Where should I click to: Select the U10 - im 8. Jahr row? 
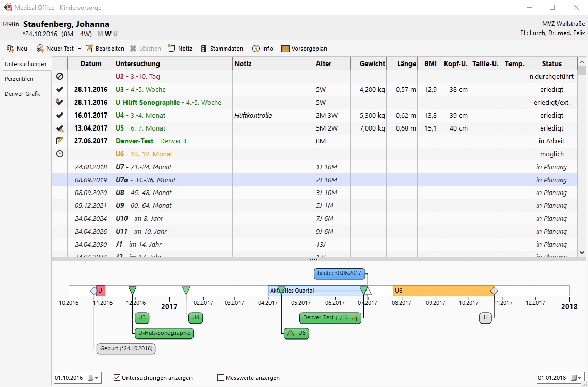click(x=314, y=218)
